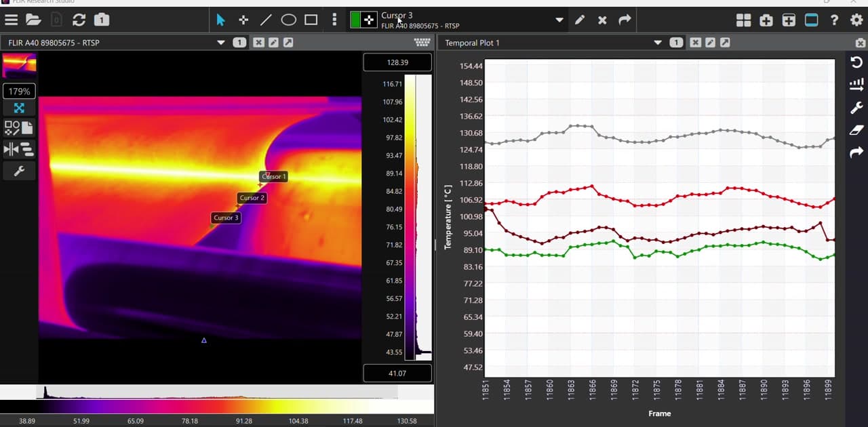This screenshot has height=427, width=868.
Task: Select the rectangle ROI drawing tool
Action: coord(311,20)
